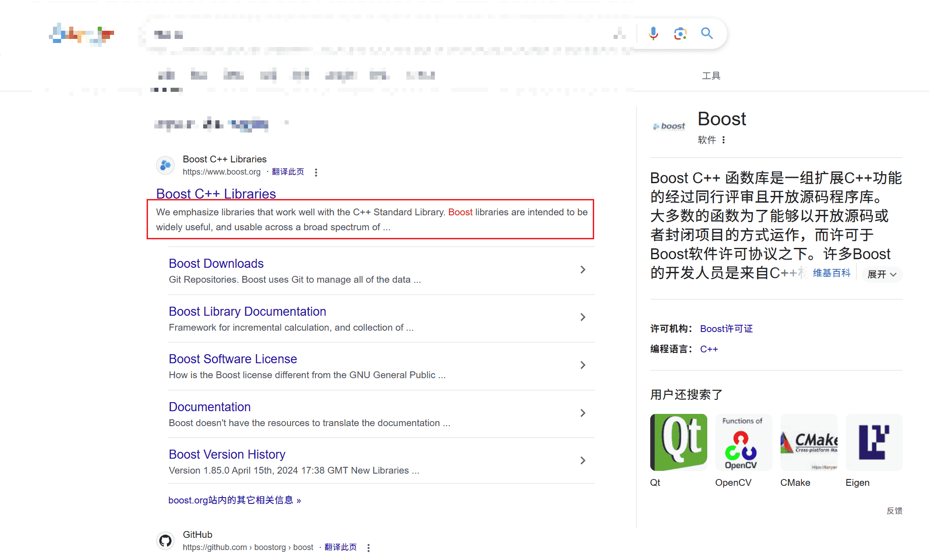Start voice search with the microphone icon
Image resolution: width=929 pixels, height=560 pixels.
coord(653,33)
